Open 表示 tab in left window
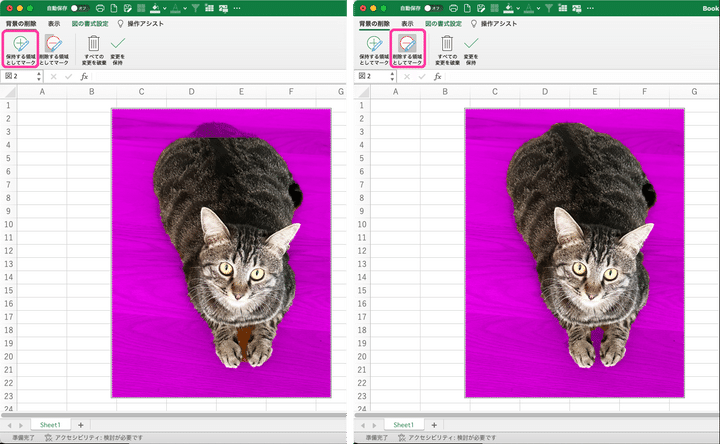Screen dimensions: 720x444 53,22
